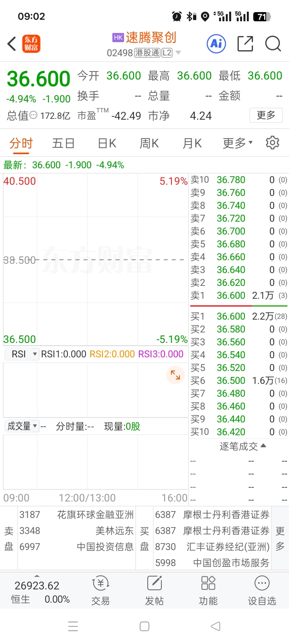Tap the RSI indicator chart panel

tap(96, 390)
